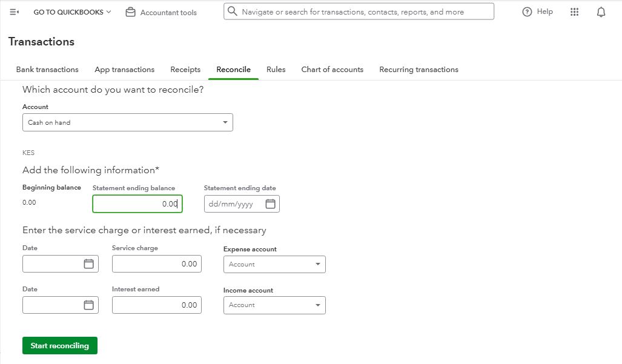Go to the Rules tab

(276, 70)
